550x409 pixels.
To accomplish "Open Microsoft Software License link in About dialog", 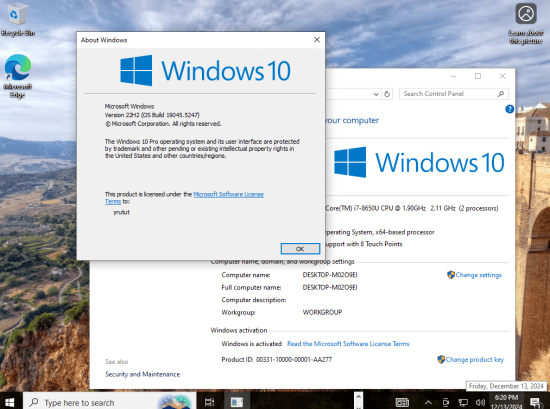I will coord(228,194).
